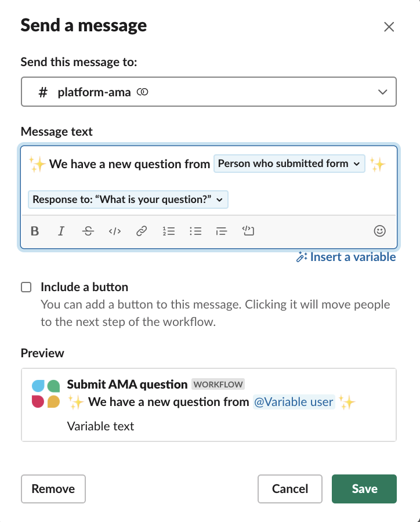
Task: Cancel editing the message
Action: [290, 489]
